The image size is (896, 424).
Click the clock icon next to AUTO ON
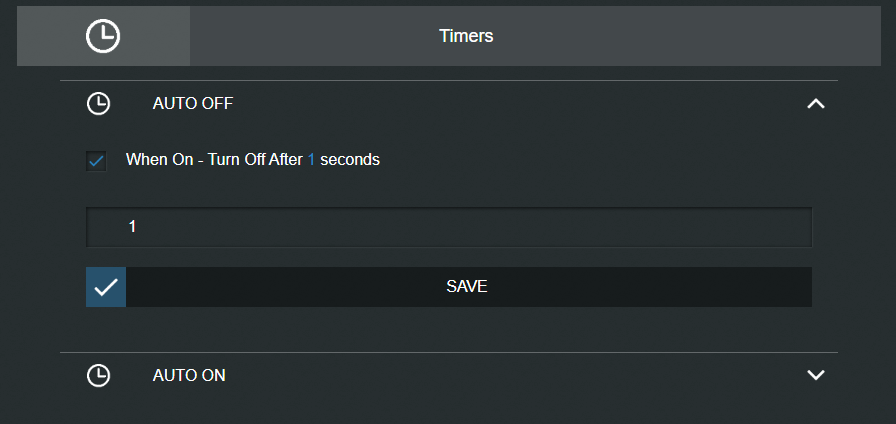click(98, 375)
